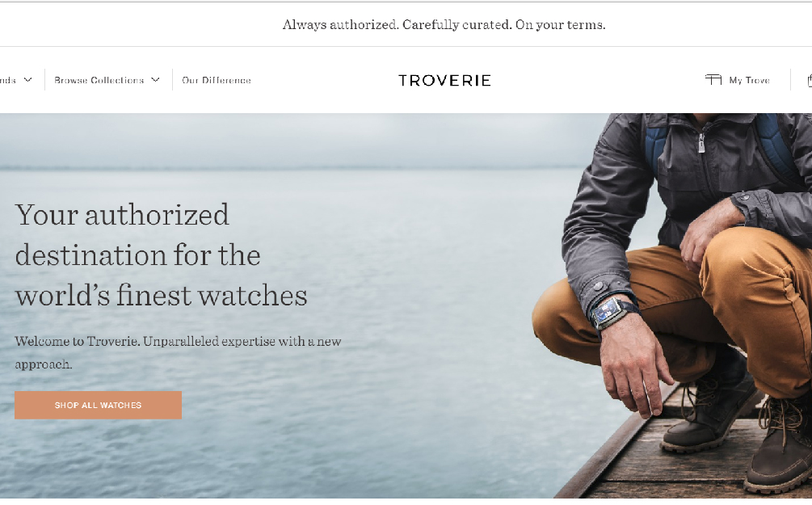The width and height of the screenshot is (812, 505).
Task: Click the wristwatch on the man's wrist
Action: point(609,313)
